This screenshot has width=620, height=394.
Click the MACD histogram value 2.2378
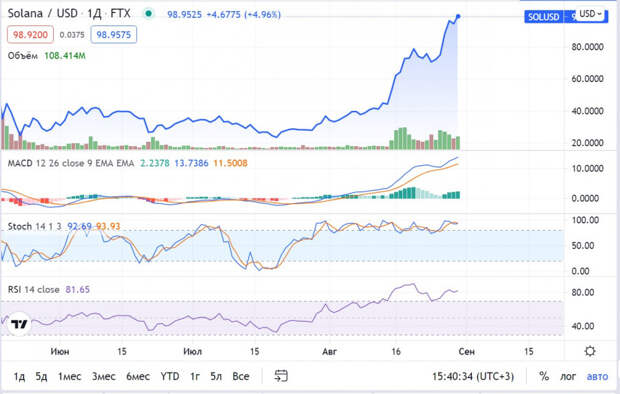click(x=155, y=163)
